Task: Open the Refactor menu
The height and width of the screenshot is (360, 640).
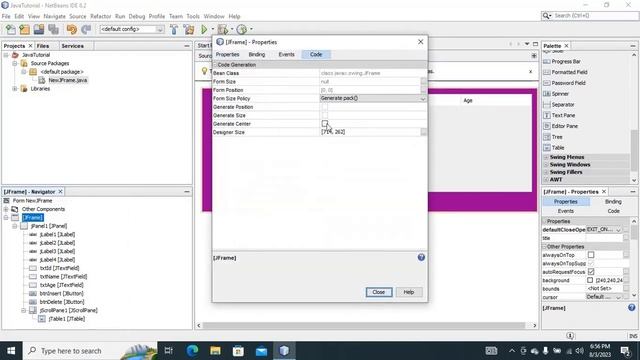Action: [100, 16]
